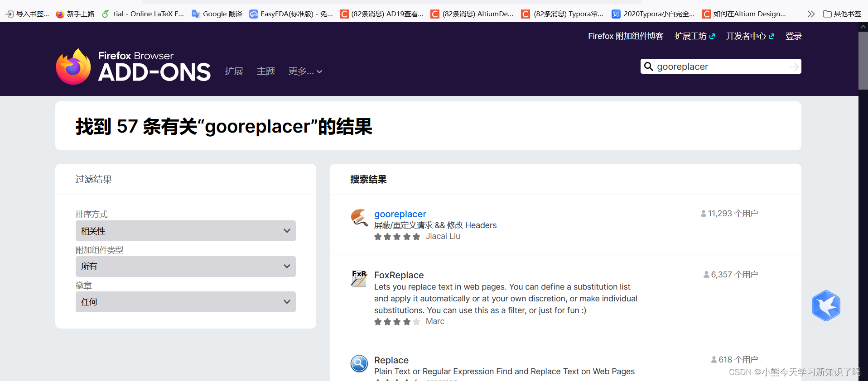The height and width of the screenshot is (381, 868).
Task: Click the 登录 link
Action: tap(794, 36)
